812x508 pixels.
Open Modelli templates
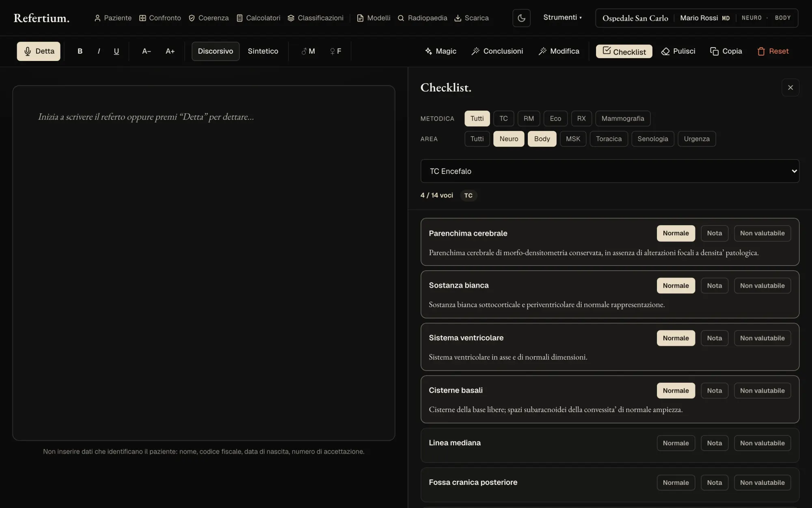pyautogui.click(x=374, y=18)
